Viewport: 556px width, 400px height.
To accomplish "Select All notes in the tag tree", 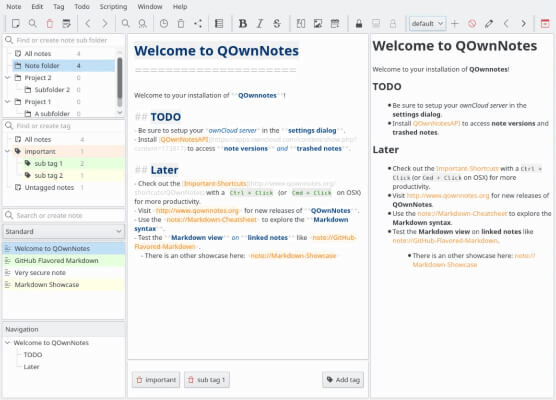I will 38,139.
